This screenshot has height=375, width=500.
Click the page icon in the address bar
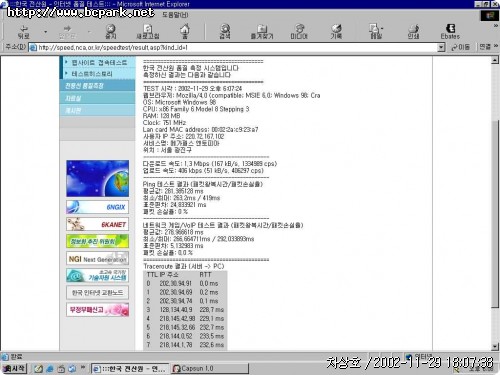pyautogui.click(x=33, y=48)
